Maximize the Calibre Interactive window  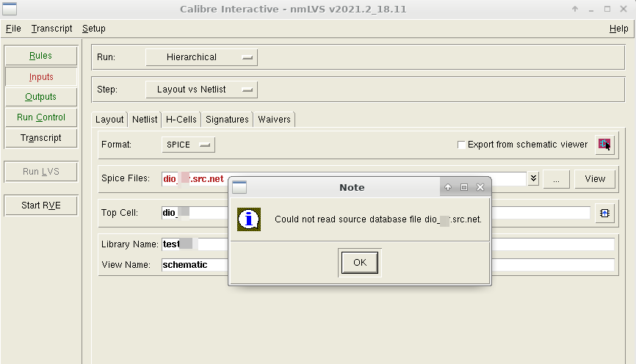point(607,9)
